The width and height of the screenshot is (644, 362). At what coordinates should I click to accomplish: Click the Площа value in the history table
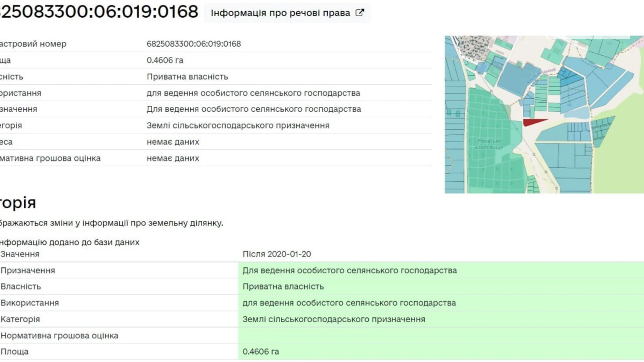261,352
